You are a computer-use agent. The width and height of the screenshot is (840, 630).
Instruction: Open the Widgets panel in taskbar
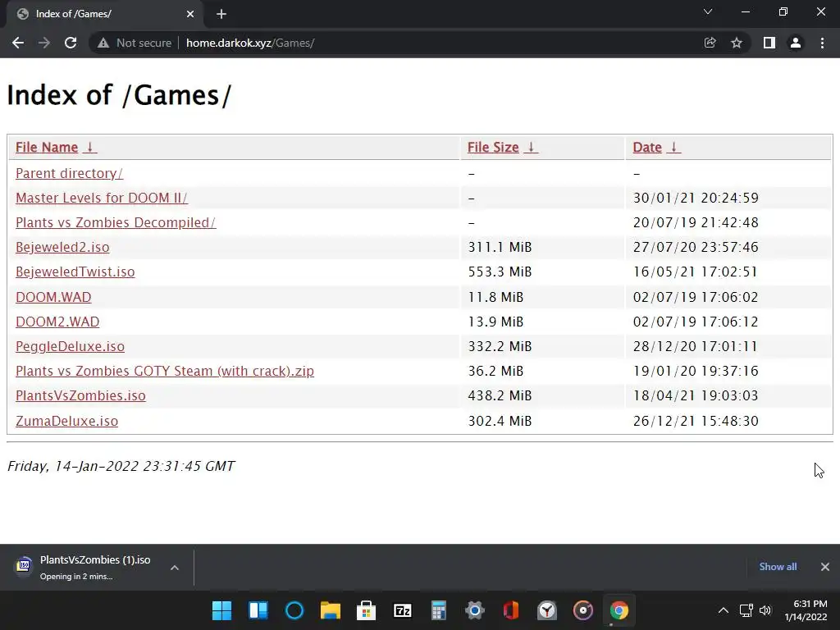point(258,610)
